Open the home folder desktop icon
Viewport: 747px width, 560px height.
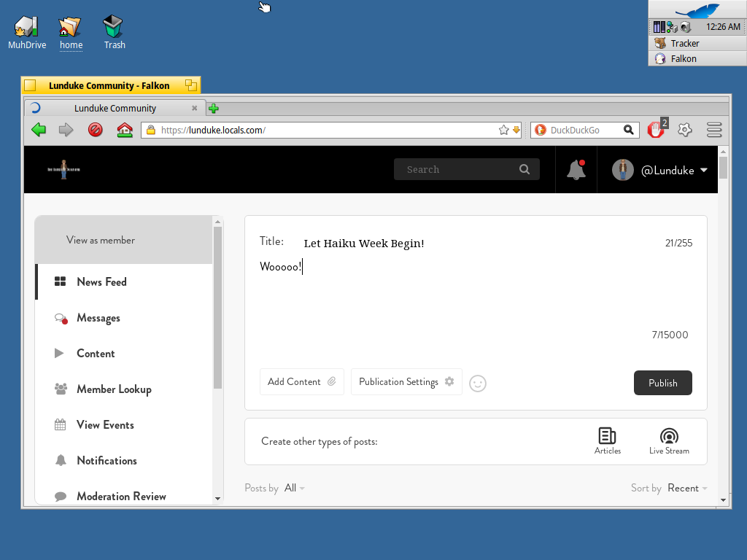tap(71, 32)
